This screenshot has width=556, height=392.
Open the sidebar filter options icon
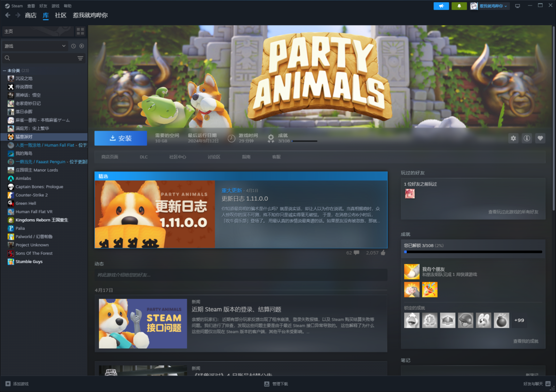[x=80, y=58]
